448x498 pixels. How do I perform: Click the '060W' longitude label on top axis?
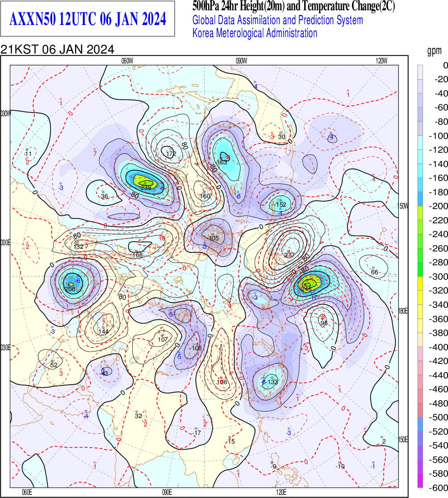point(127,61)
